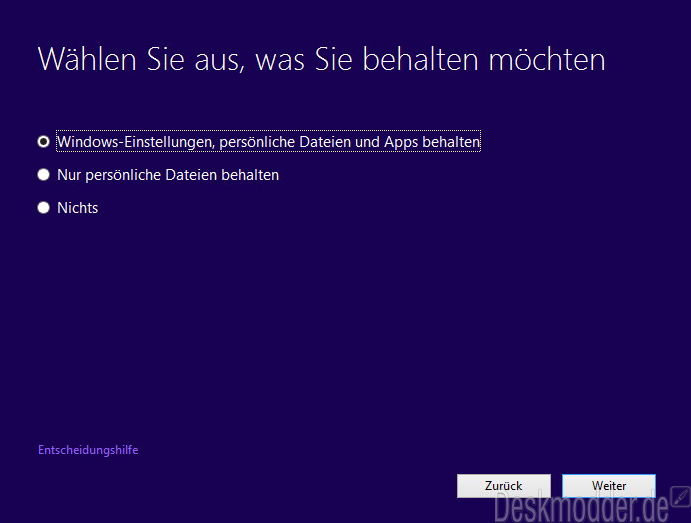The height and width of the screenshot is (523, 691).
Task: Continue with the Weiter button
Action: pyautogui.click(x=609, y=486)
